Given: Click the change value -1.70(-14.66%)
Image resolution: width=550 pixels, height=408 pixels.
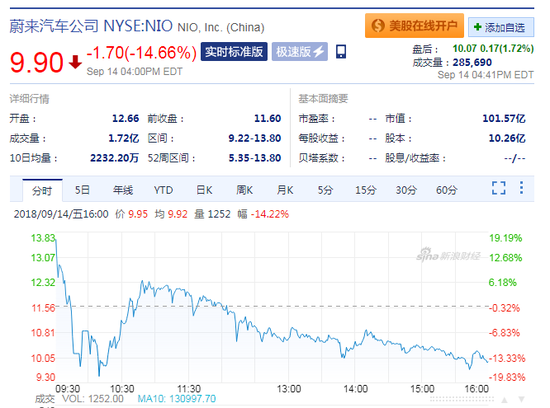Looking at the screenshot, I should (141, 53).
